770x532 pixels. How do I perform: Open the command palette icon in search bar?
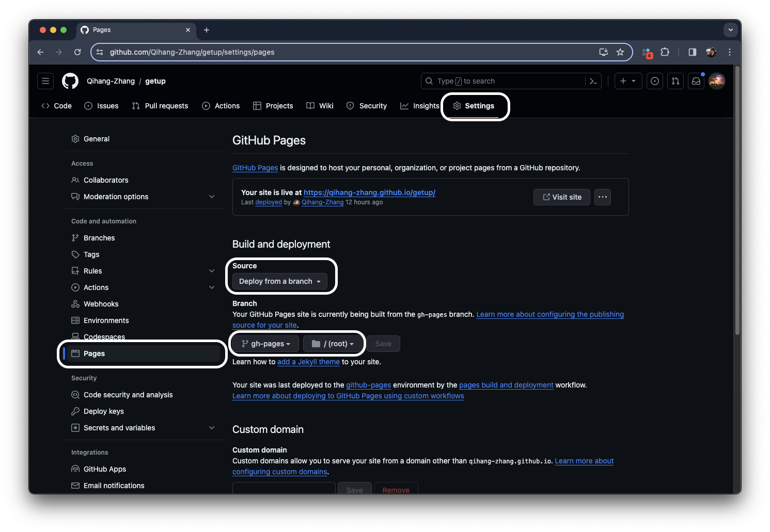(x=593, y=81)
